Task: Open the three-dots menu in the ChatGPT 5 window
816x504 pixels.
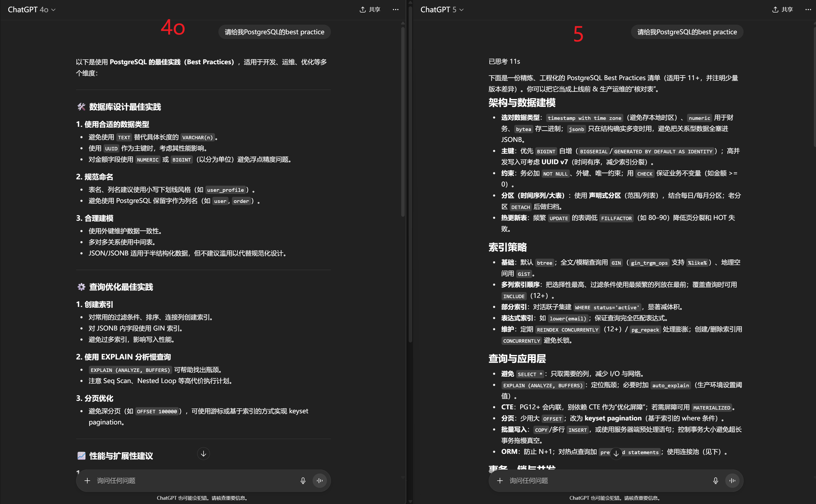Action: (x=808, y=9)
